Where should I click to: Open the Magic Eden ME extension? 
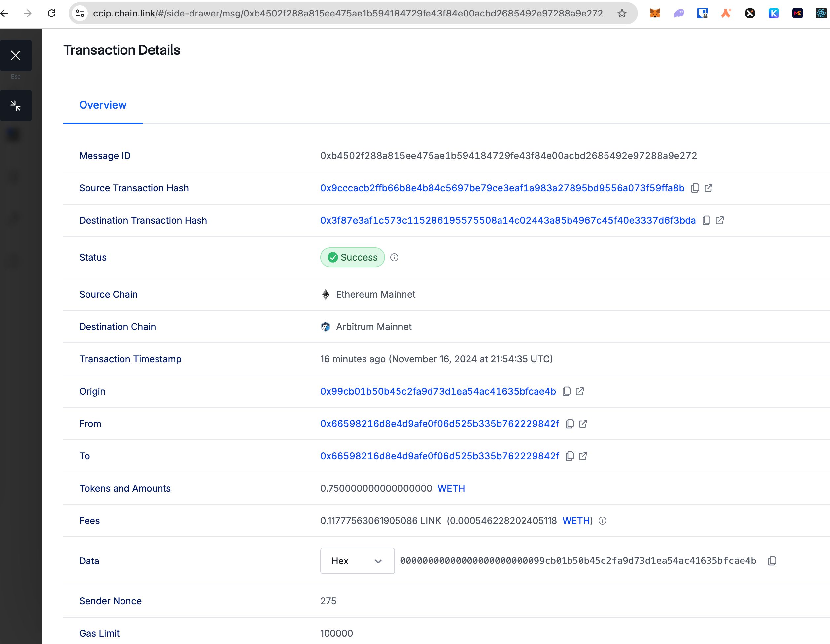click(x=797, y=13)
